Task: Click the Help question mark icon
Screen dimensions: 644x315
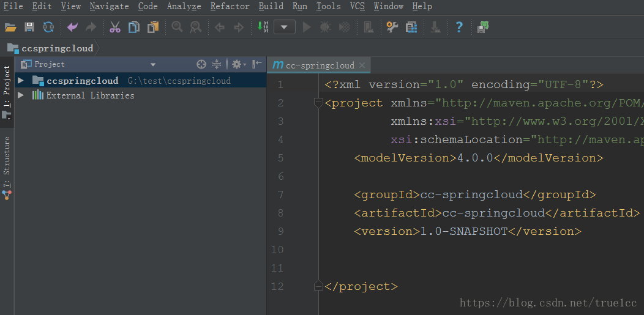Action: point(459,28)
